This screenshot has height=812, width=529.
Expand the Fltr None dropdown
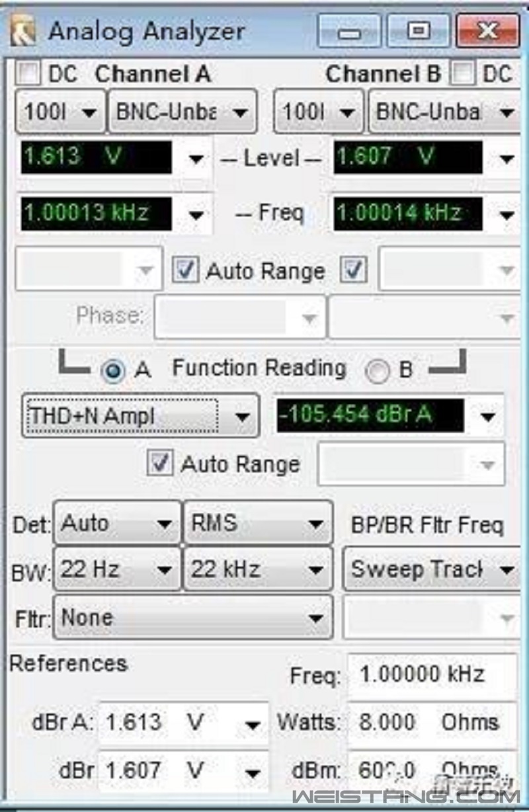pyautogui.click(x=192, y=618)
